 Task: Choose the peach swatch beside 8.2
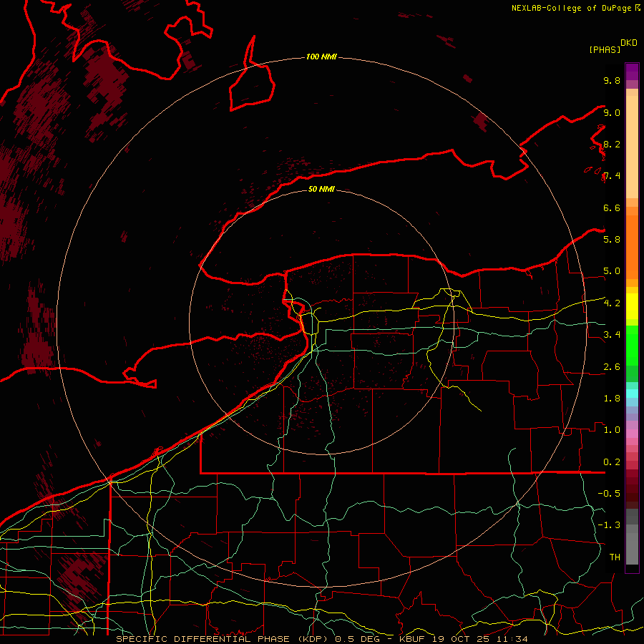click(632, 145)
